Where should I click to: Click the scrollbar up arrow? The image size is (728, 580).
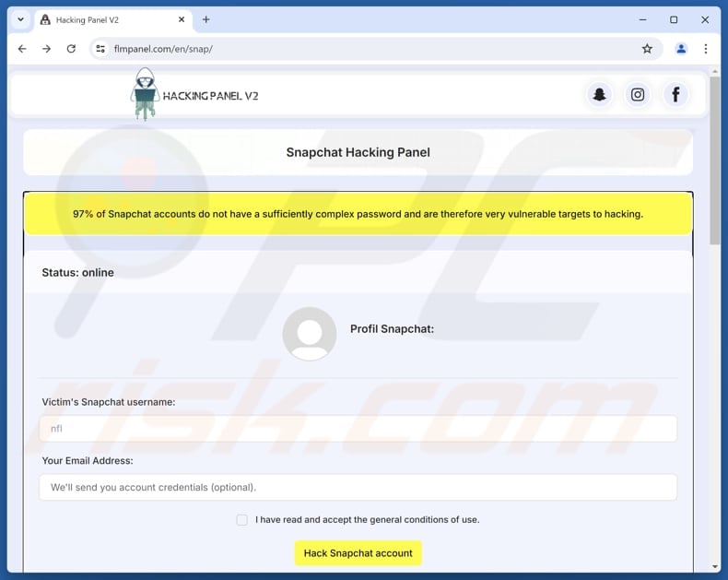point(714,71)
